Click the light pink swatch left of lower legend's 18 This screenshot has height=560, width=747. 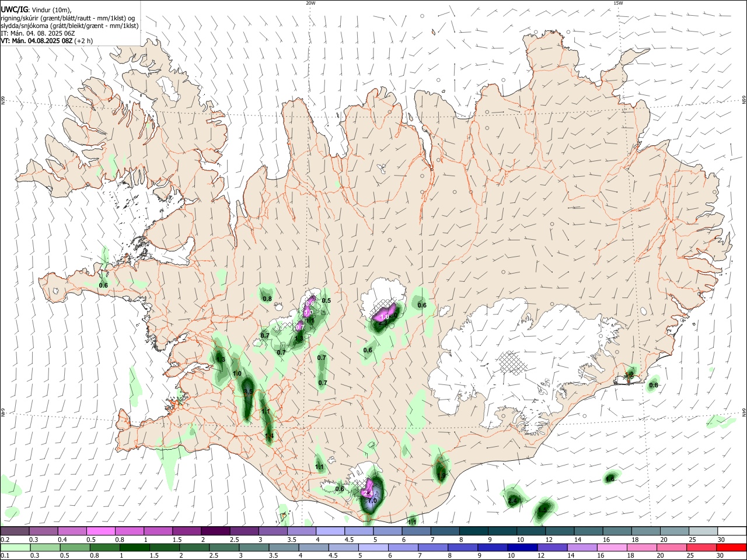612,547
